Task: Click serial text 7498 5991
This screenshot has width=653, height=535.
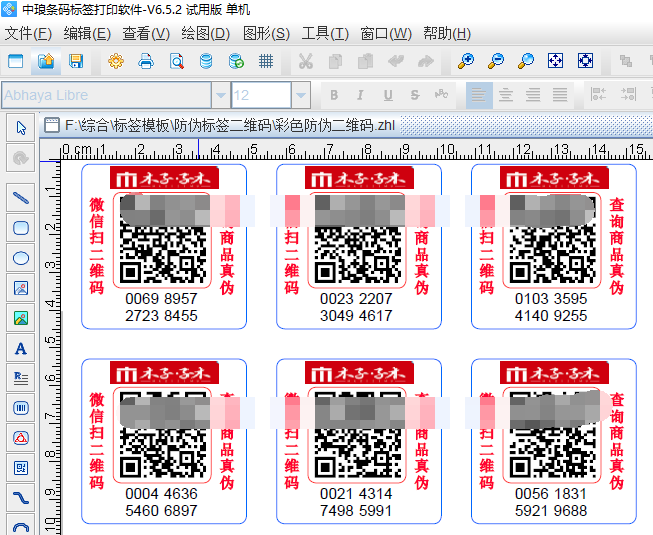Action: 356,511
